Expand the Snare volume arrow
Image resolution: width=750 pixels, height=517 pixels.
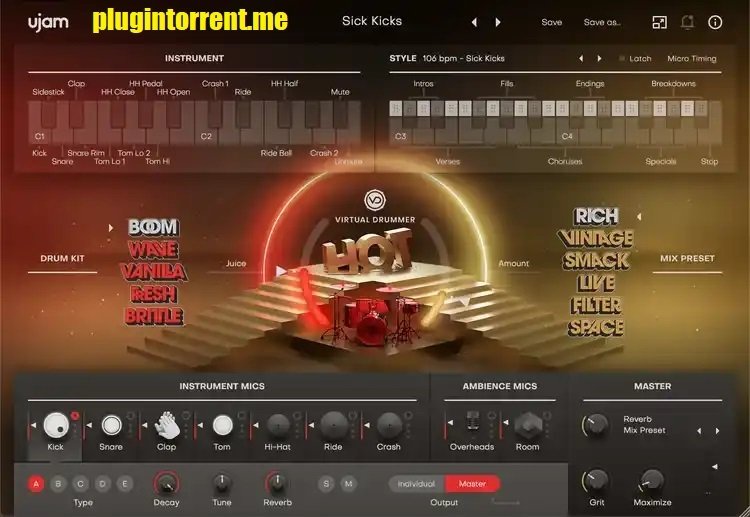tap(89, 425)
